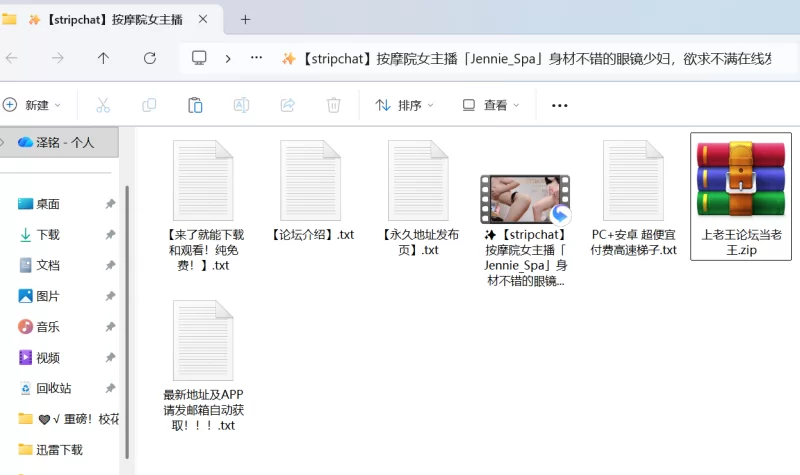The image size is (800, 475).
Task: Go up one folder level
Action: coord(103,58)
